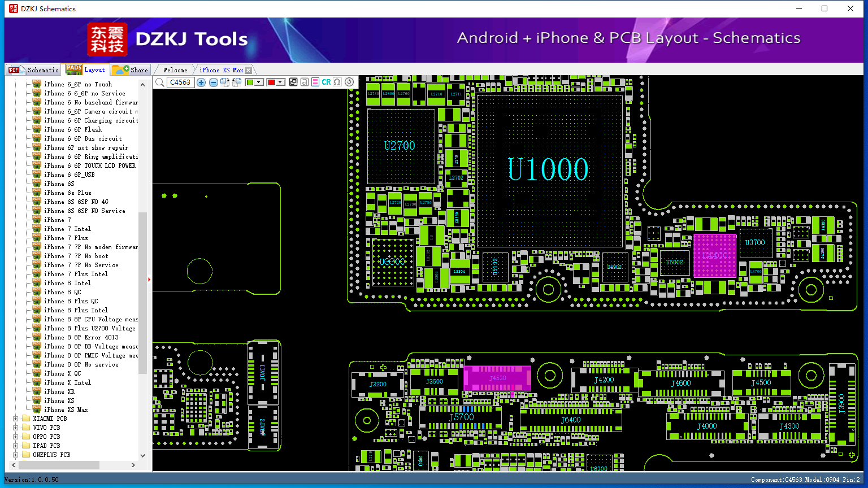The width and height of the screenshot is (868, 488).
Task: Pick the red color swatch
Action: click(271, 82)
